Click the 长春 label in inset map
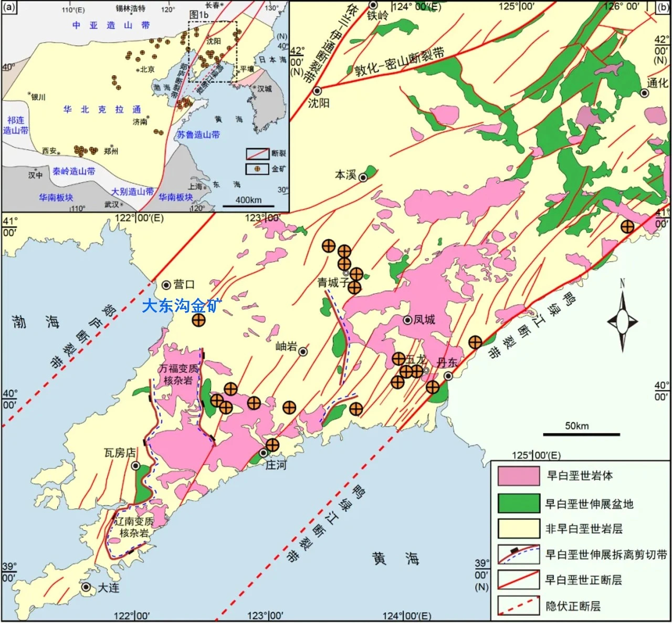Screen dimensions: 672x623 tap(212, 5)
